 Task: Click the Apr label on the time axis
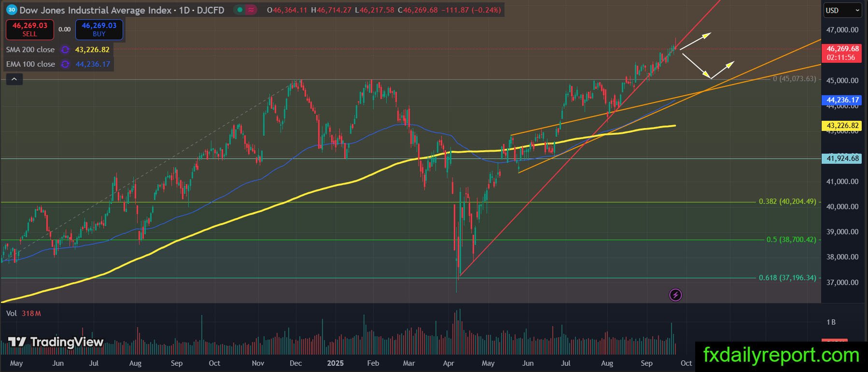tap(448, 363)
